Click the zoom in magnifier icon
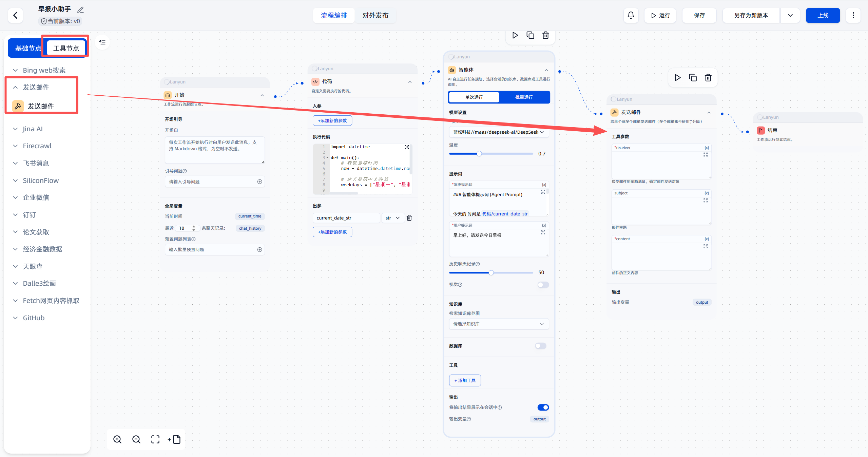 coord(117,439)
